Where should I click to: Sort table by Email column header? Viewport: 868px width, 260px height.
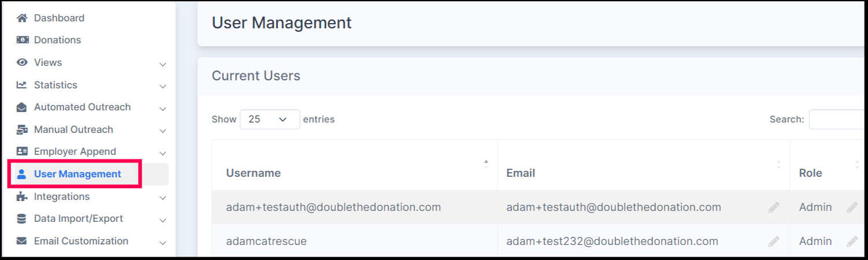(x=521, y=173)
